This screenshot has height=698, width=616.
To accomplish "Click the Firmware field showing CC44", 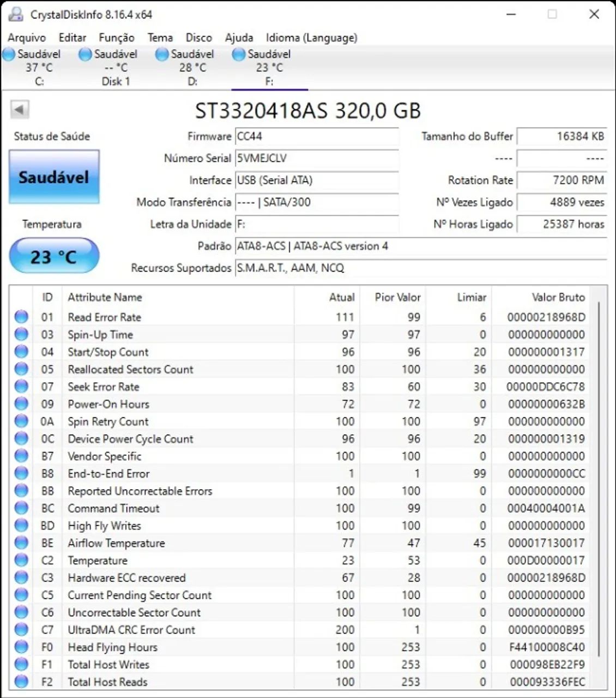I will coord(317,136).
